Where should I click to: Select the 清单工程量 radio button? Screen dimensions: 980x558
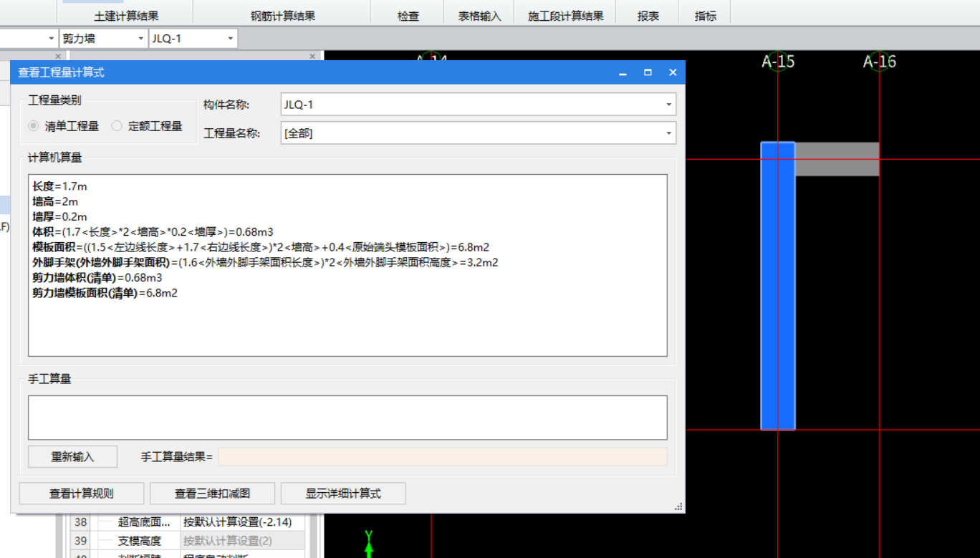tap(34, 126)
